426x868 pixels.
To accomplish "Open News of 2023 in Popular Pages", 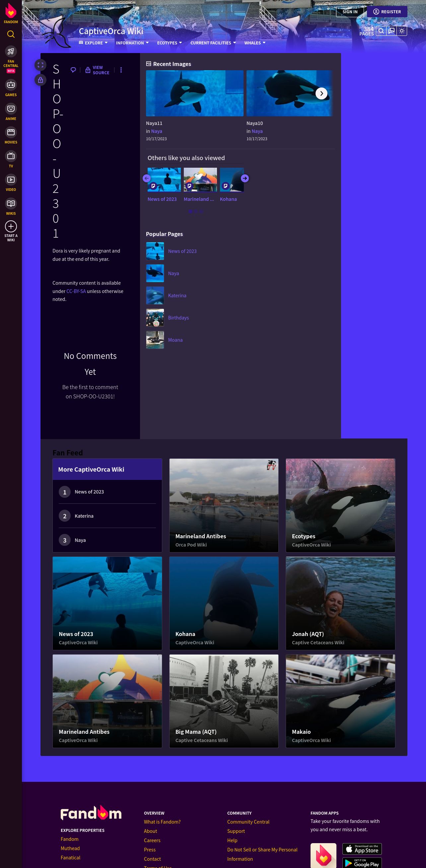I will coord(182,251).
